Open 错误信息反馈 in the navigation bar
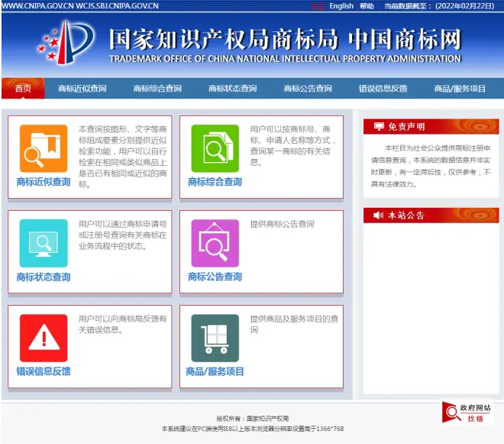504x444 pixels. click(x=383, y=89)
